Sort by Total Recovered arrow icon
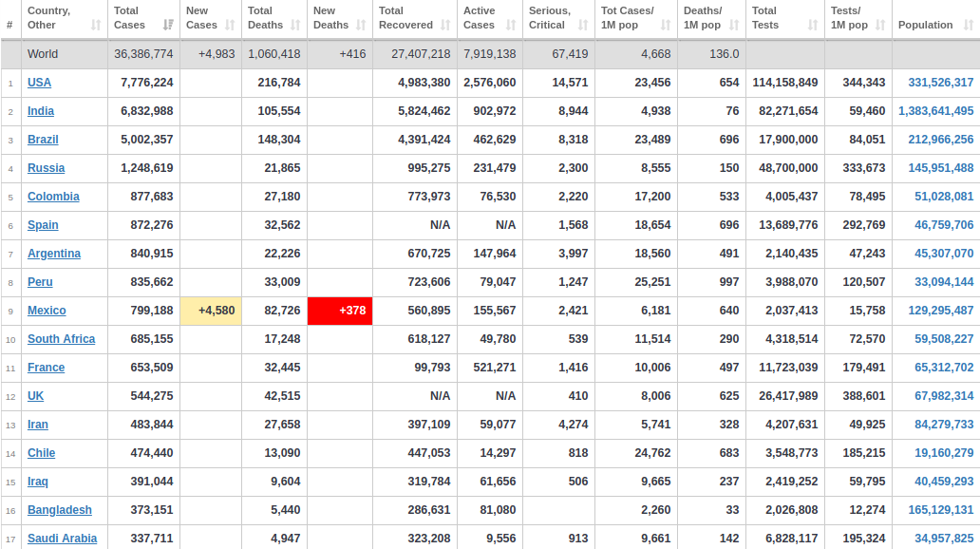980x549 pixels. coord(445,25)
